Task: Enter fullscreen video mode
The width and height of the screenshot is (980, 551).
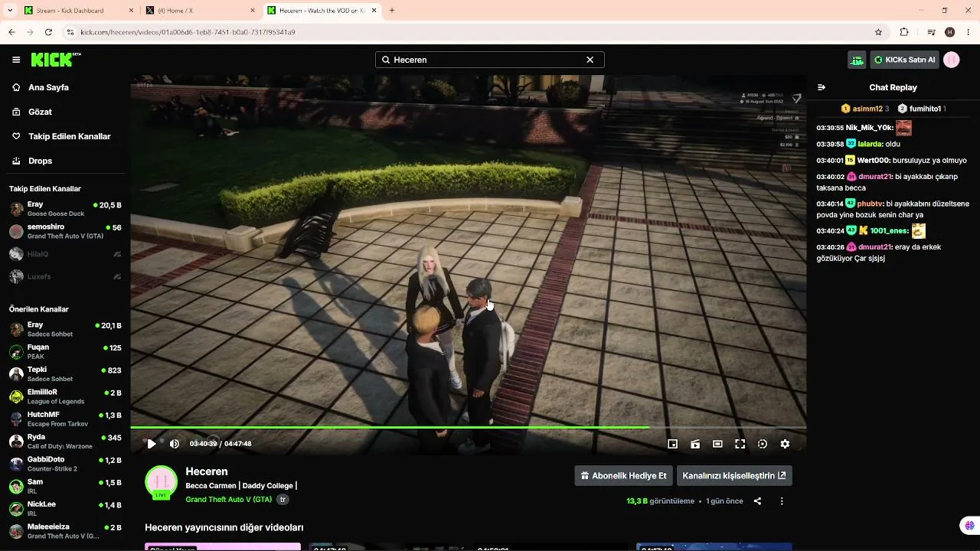Action: [x=740, y=444]
